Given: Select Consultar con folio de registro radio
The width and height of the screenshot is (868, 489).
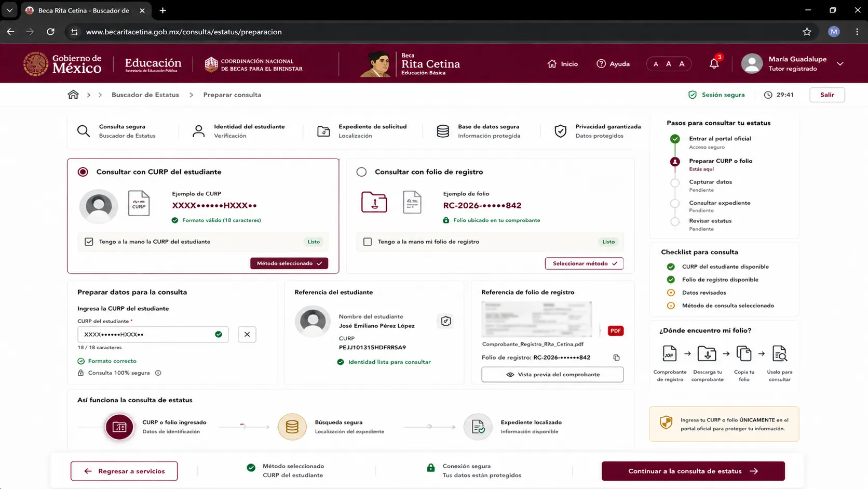Looking at the screenshot, I should click(361, 172).
